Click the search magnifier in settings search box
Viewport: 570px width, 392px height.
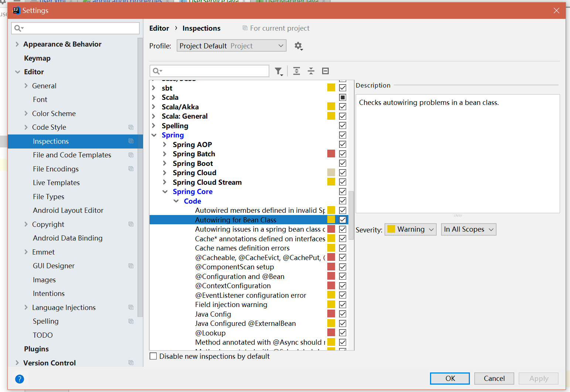point(18,28)
